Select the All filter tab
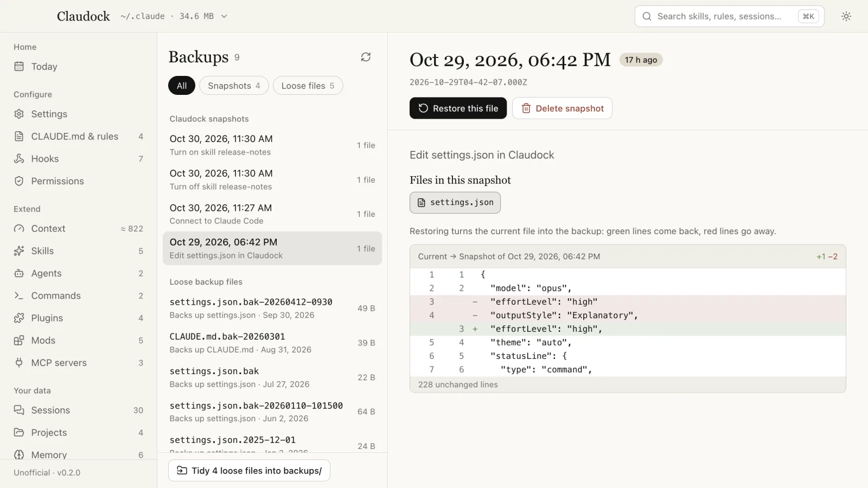Image resolution: width=868 pixels, height=488 pixels. click(182, 86)
